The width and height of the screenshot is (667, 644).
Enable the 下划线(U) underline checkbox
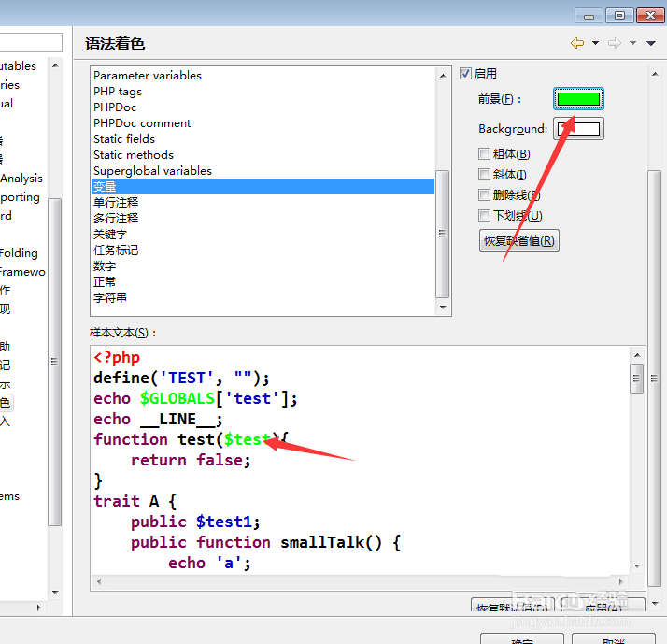484,215
